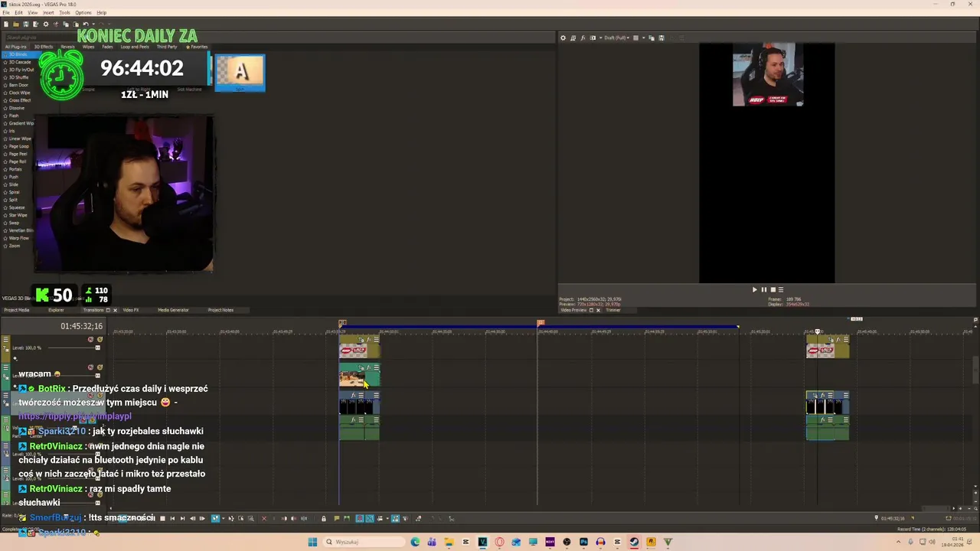Copy snapshot to clipboard in preview toolbar
Screen dimensions: 980x551
tap(652, 38)
